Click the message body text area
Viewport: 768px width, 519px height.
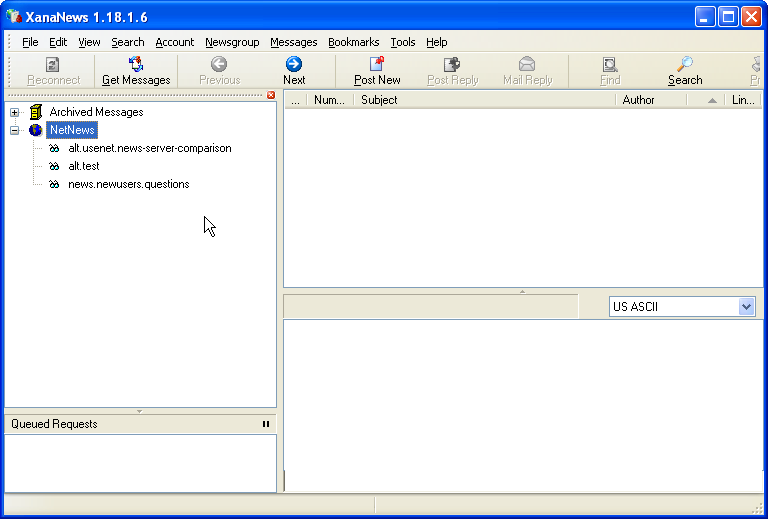coord(523,405)
